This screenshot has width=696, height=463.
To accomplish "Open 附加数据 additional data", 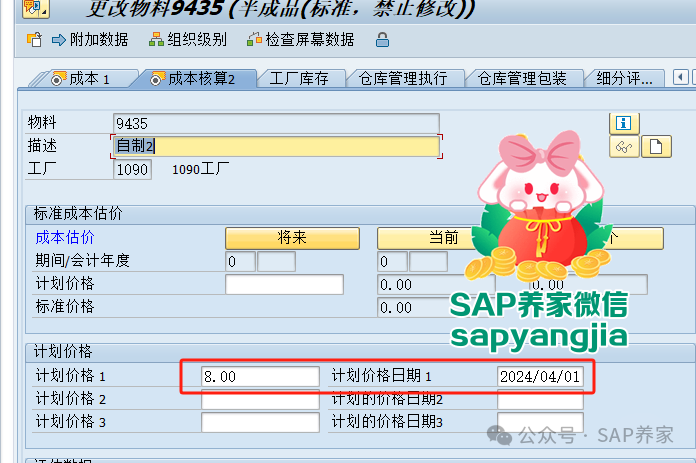I will click(90, 40).
